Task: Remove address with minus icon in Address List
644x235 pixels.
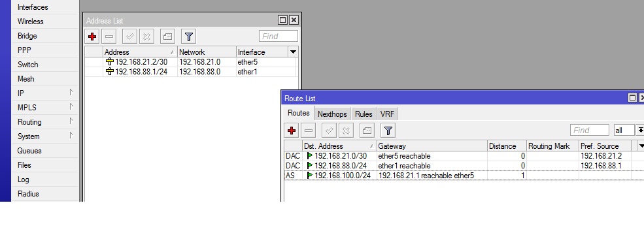Action: 109,37
